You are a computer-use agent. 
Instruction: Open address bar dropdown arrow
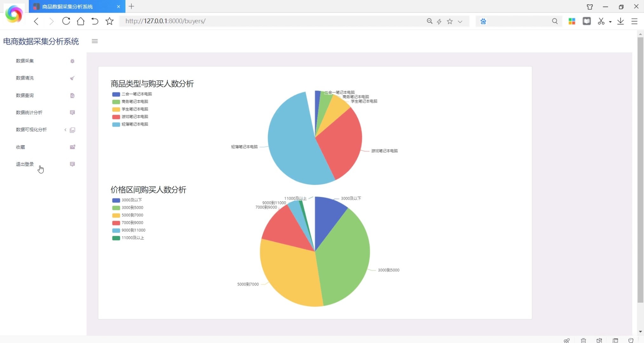[460, 22]
